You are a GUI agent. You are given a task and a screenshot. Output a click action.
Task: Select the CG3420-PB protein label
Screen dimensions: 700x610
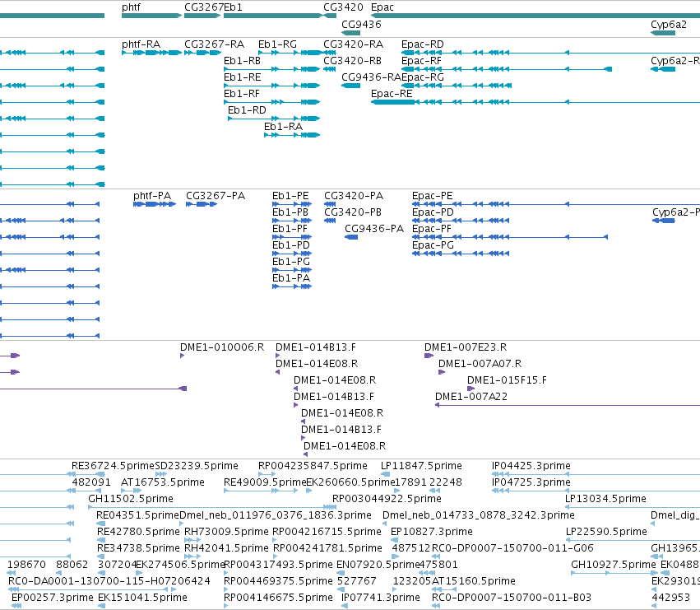353,212
